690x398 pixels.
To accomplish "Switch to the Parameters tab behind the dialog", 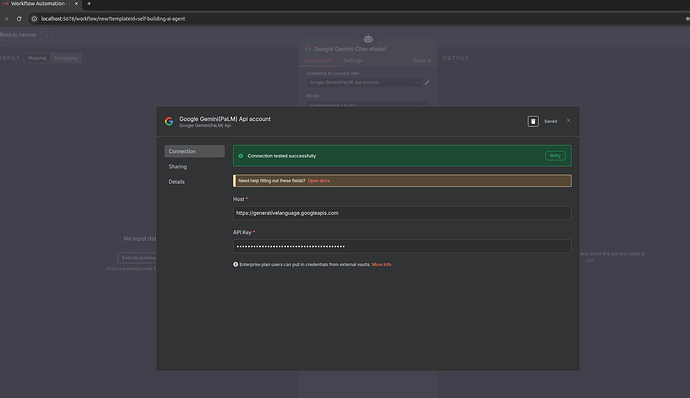I will click(319, 61).
